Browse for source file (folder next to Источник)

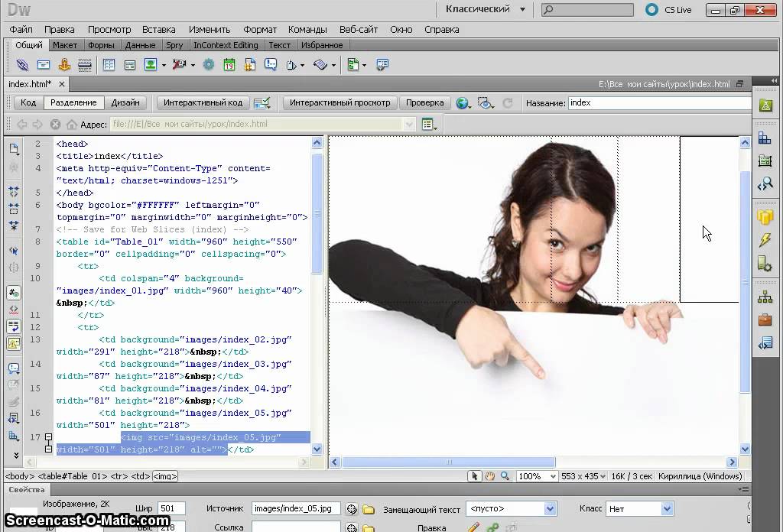tap(369, 509)
